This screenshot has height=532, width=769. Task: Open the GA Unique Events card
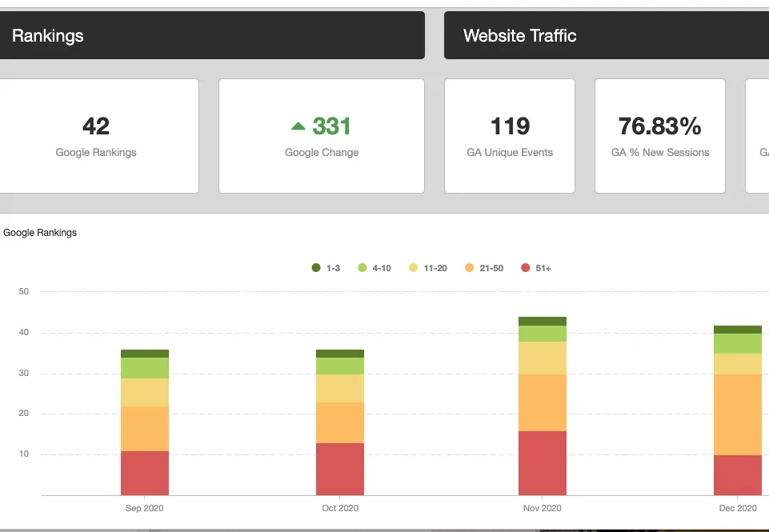pos(510,136)
